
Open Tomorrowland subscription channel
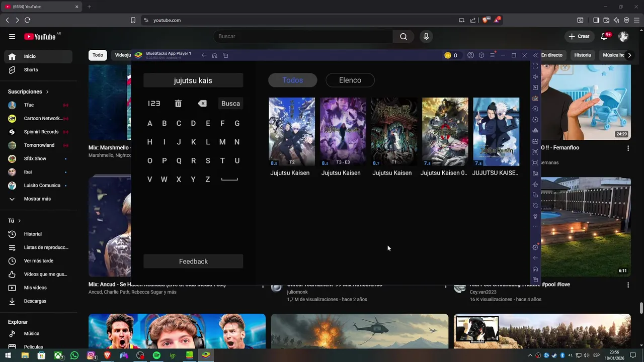[38, 145]
